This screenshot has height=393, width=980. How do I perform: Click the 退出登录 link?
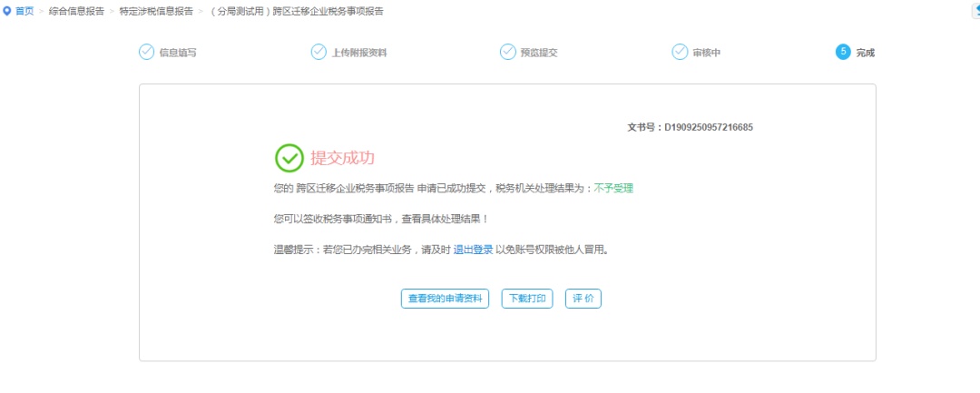[x=473, y=250]
